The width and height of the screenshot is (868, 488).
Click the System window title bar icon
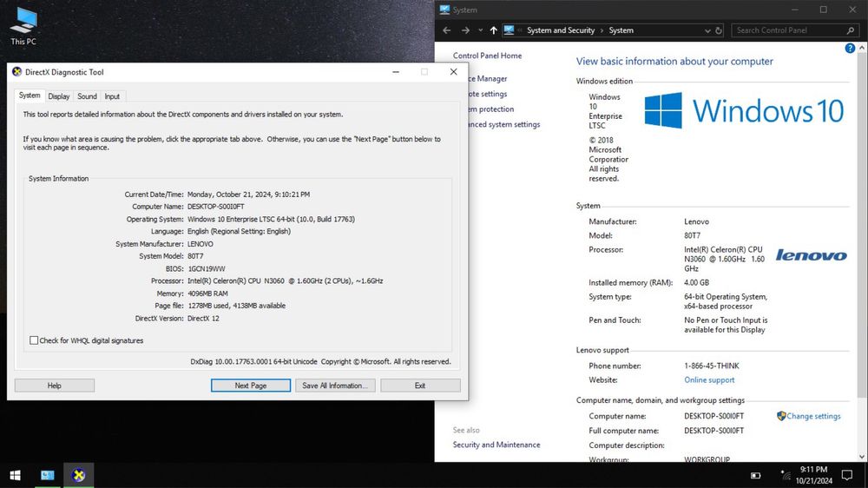coord(444,10)
